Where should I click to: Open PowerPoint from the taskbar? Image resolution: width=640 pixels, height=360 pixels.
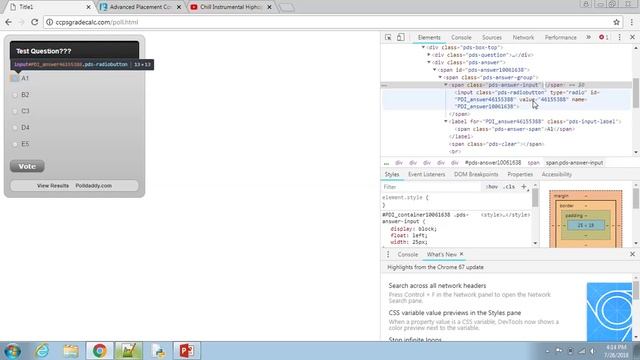pos(187,351)
